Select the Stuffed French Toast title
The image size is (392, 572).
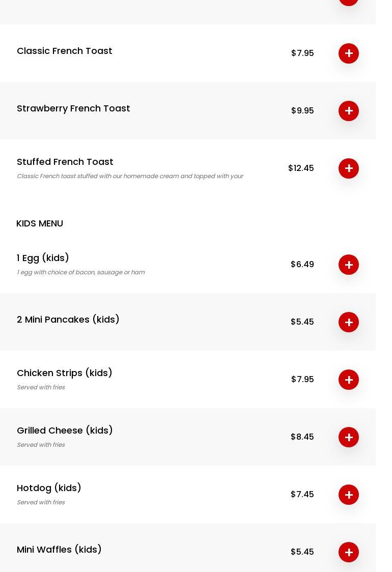click(65, 162)
